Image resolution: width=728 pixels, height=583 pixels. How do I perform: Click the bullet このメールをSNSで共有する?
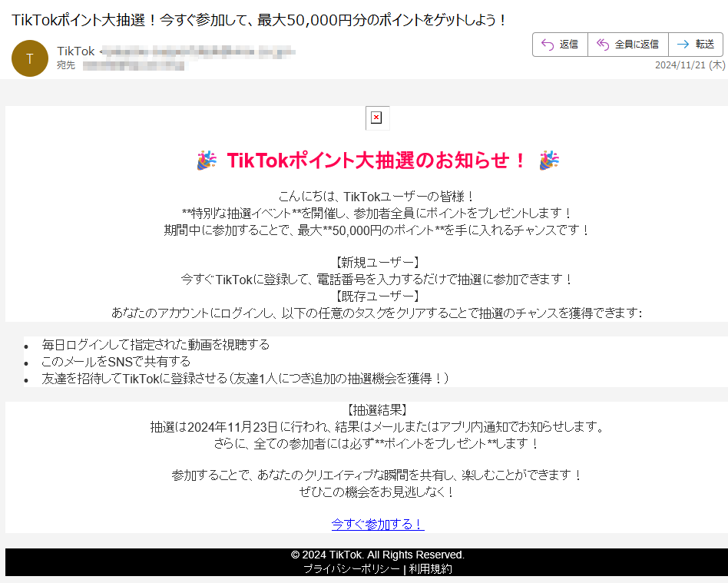[116, 362]
